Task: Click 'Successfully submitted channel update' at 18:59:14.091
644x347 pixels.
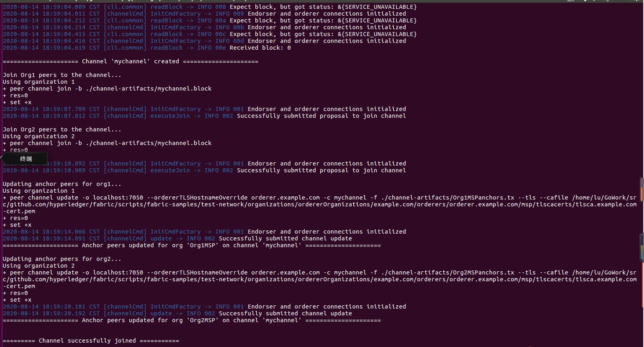Action: [285, 238]
